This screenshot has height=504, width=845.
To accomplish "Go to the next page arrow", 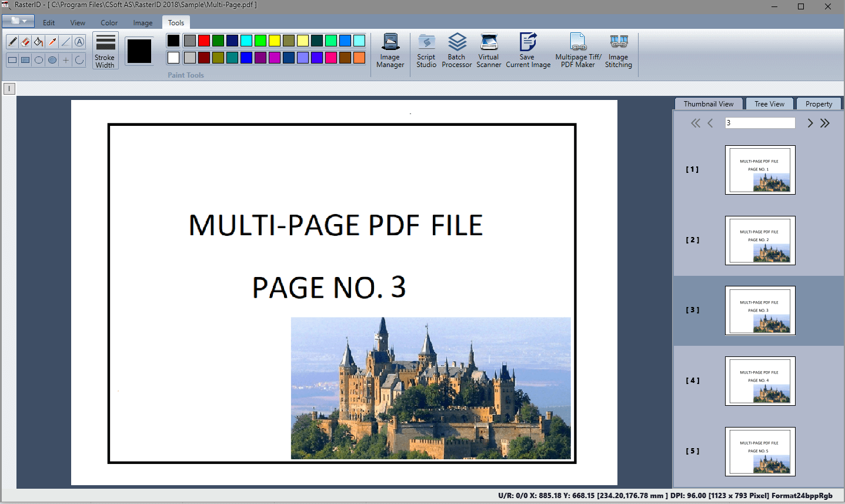I will pos(810,123).
